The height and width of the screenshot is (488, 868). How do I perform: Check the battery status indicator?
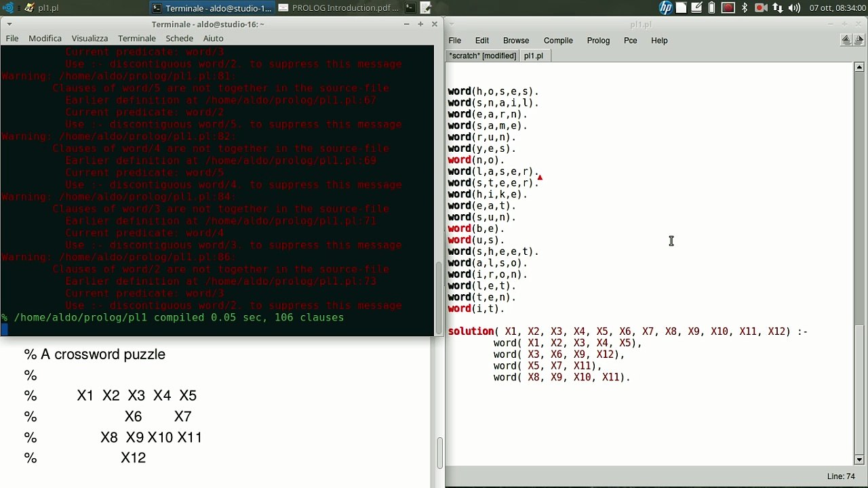[712, 8]
